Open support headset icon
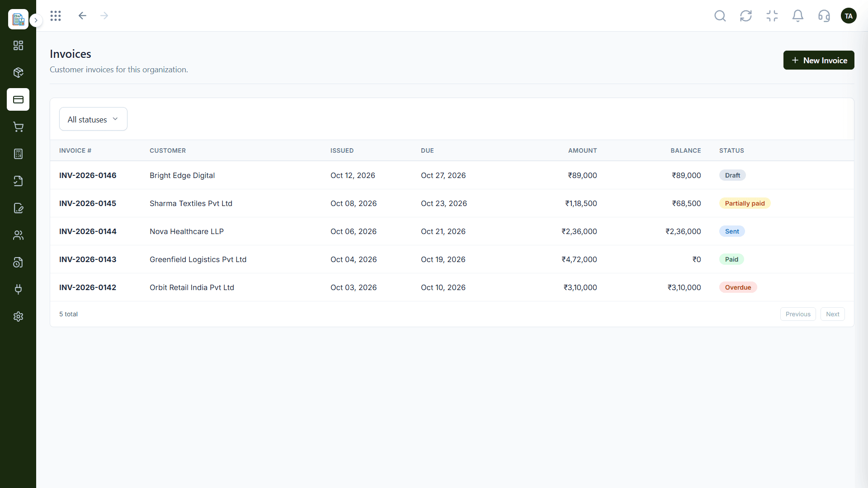The image size is (868, 488). pyautogui.click(x=824, y=16)
